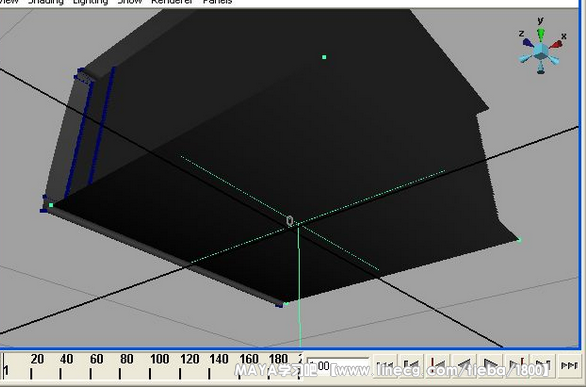This screenshot has width=586, height=387.
Task: Open the Renderer viewport menu
Action: tap(172, 2)
